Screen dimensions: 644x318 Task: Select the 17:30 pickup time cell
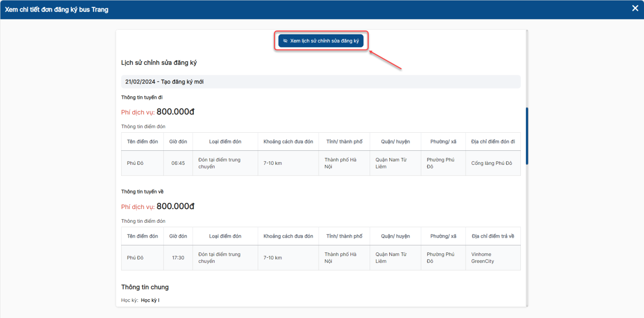pyautogui.click(x=178, y=258)
